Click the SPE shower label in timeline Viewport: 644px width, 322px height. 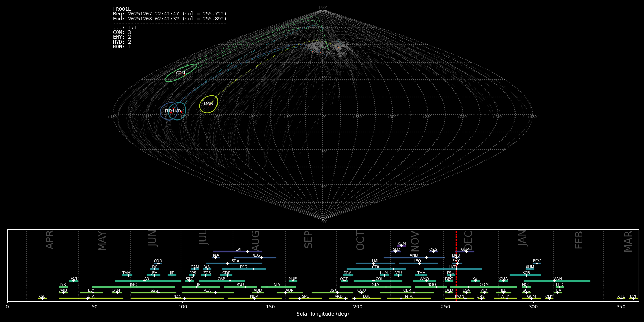(305, 297)
